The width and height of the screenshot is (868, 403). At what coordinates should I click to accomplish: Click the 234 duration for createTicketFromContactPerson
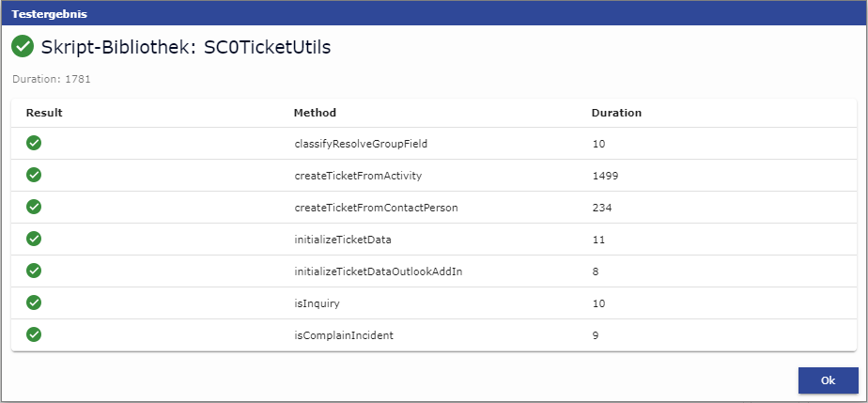coord(601,208)
